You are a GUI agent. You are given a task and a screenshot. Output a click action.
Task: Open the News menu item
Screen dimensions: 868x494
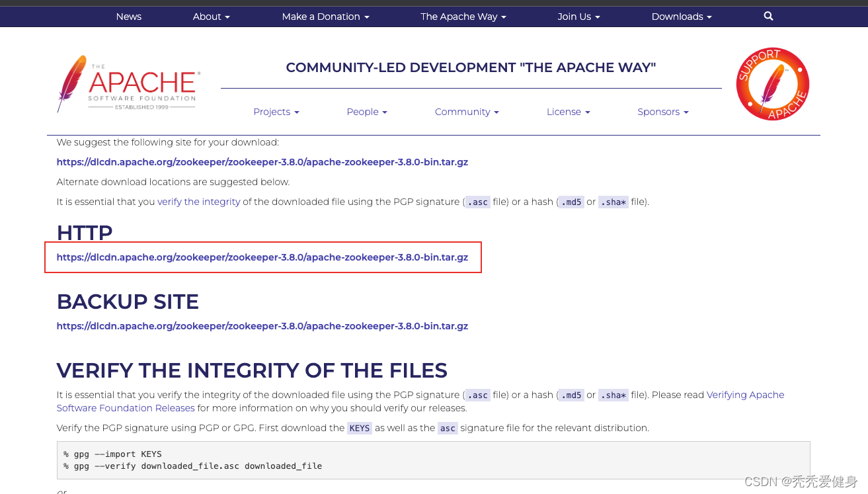[129, 17]
